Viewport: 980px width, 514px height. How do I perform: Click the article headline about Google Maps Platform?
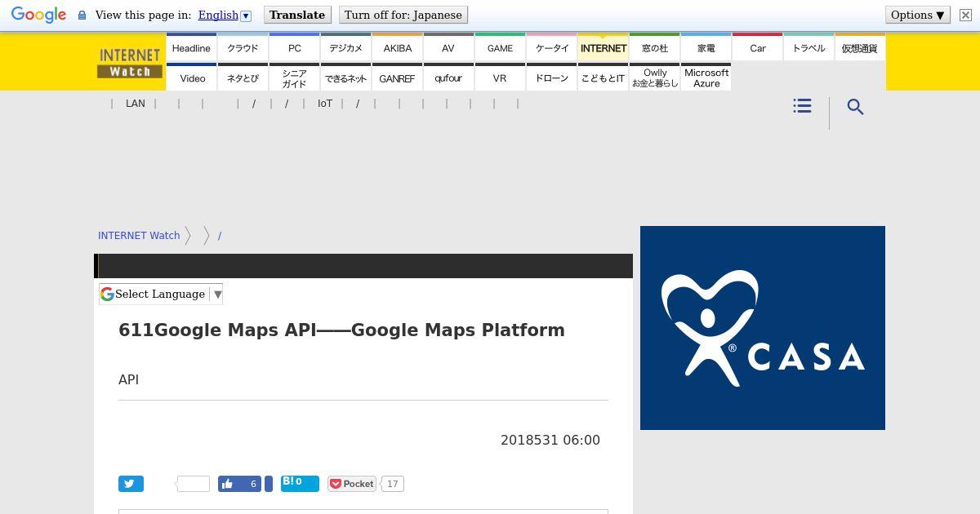(x=341, y=330)
